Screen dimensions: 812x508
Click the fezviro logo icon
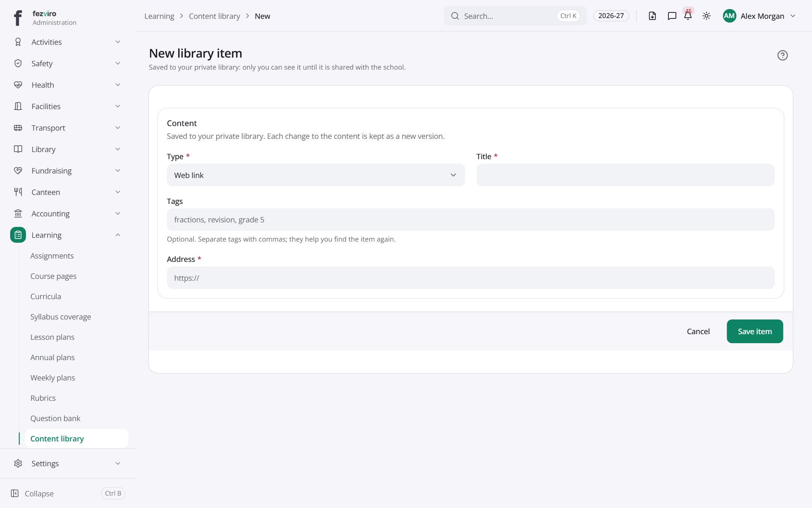(x=18, y=18)
